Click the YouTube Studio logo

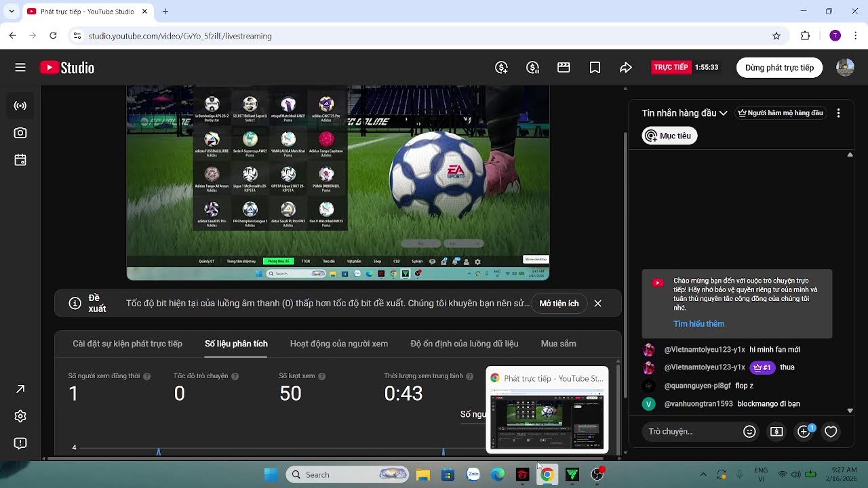click(x=67, y=67)
